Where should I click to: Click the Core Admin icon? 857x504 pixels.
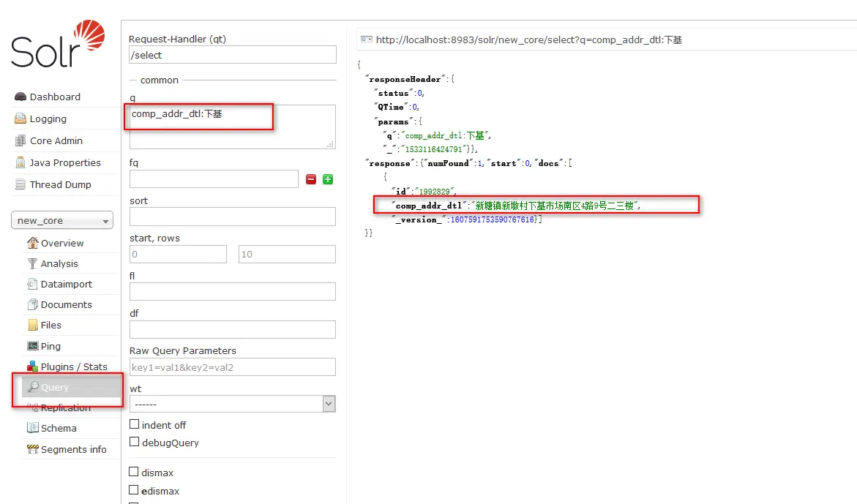point(20,140)
